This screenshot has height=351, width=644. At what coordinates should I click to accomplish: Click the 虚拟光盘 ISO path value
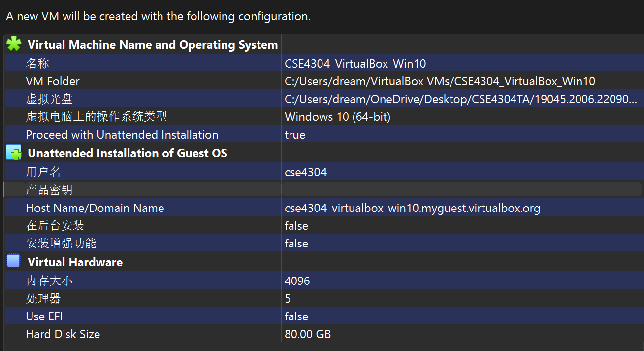[x=460, y=99]
